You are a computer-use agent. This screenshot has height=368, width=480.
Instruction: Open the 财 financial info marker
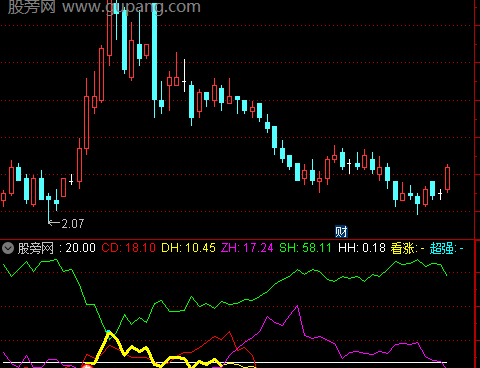click(x=341, y=232)
